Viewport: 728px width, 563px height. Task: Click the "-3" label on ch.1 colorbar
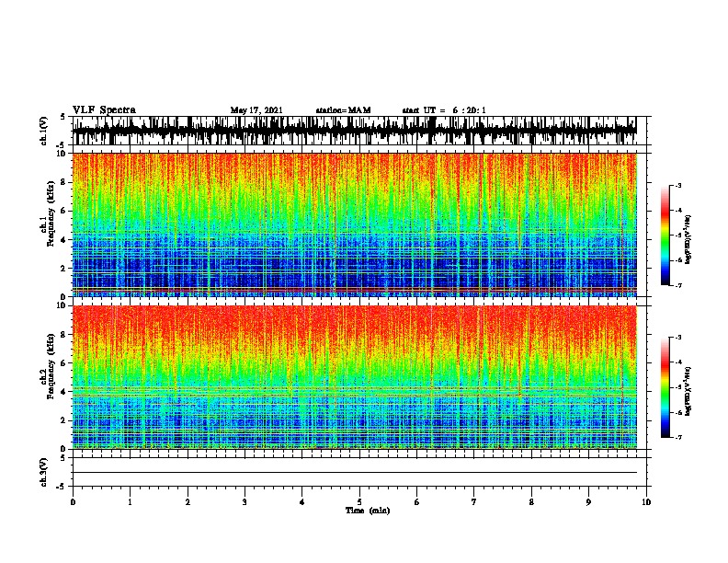click(678, 185)
